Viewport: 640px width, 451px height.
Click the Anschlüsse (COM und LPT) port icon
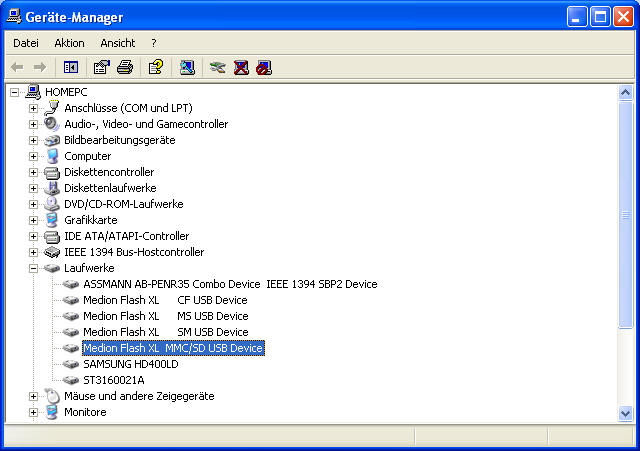pos(52,108)
